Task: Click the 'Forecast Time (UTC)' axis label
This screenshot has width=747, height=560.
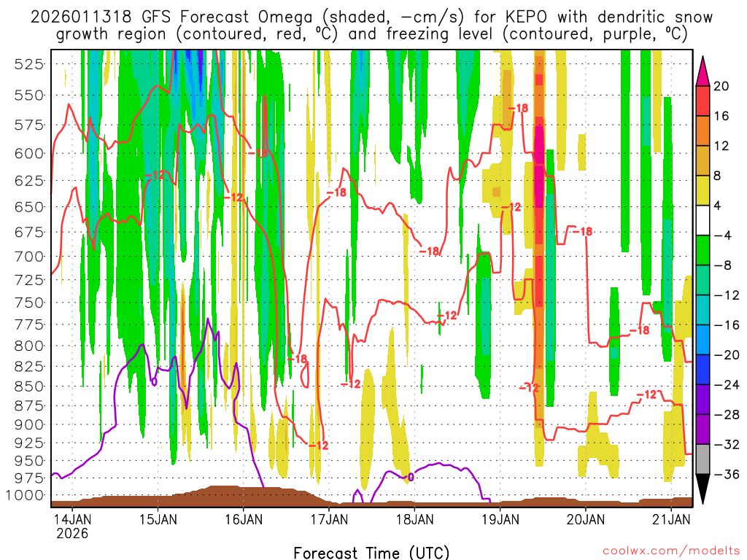Action: pyautogui.click(x=371, y=553)
